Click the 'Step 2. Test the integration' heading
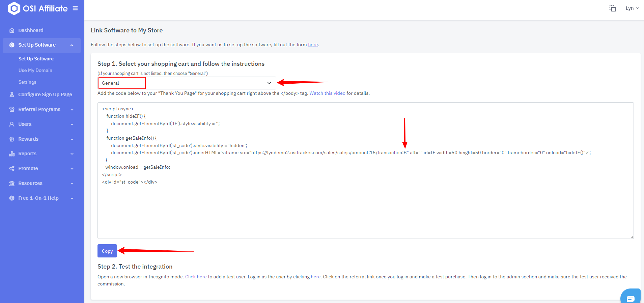This screenshot has height=303, width=644. coord(135,267)
